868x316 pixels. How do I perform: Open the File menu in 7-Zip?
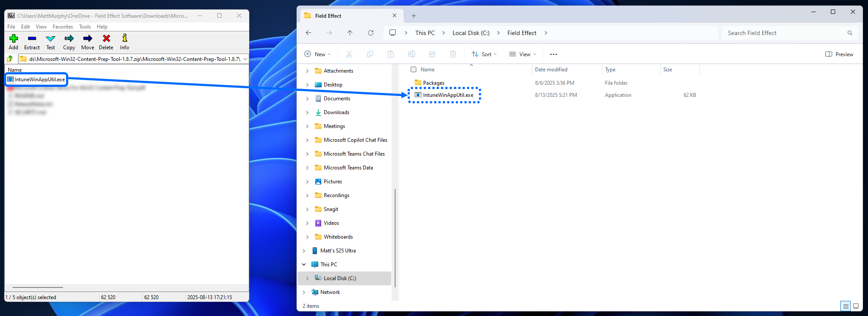coord(11,27)
